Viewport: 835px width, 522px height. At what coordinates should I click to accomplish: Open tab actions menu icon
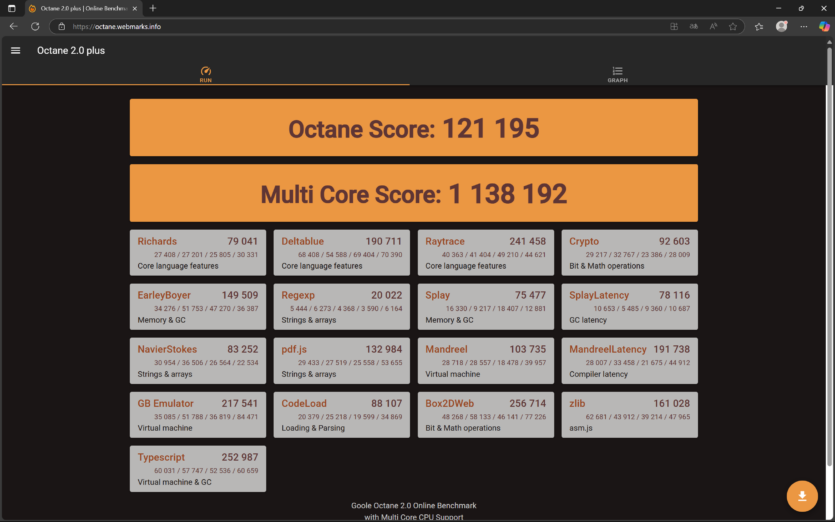tap(12, 9)
